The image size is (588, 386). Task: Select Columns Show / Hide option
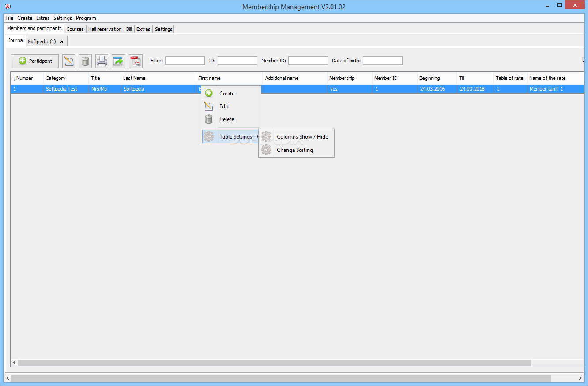296,137
